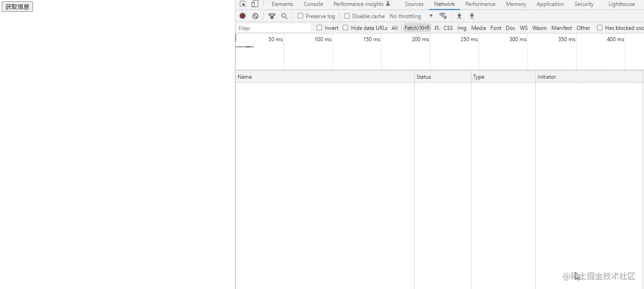Open network search magnifier
The image size is (644, 289).
pos(284,16)
